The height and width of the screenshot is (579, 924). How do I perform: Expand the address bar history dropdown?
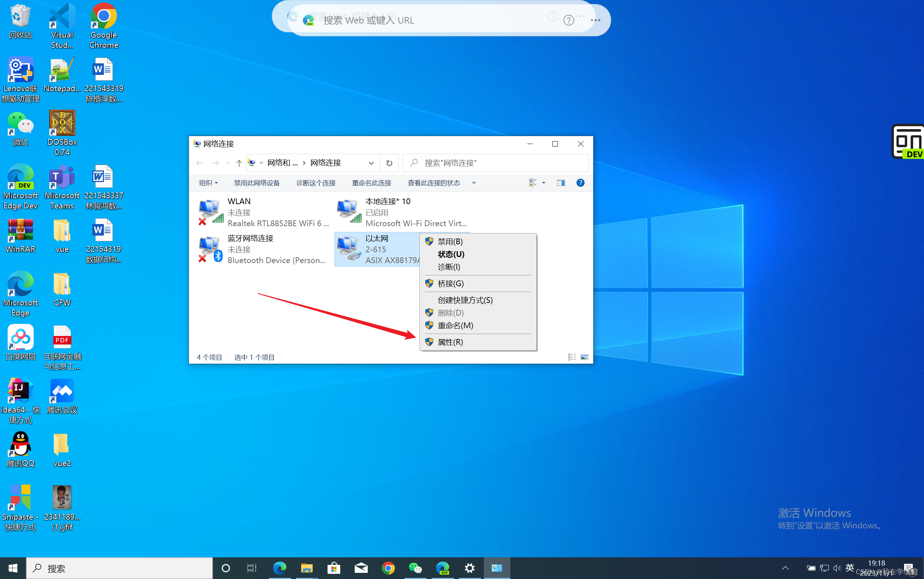371,163
